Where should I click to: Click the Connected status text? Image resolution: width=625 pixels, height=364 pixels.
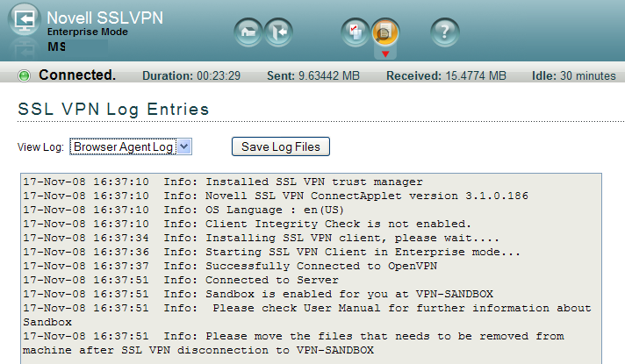coord(77,75)
